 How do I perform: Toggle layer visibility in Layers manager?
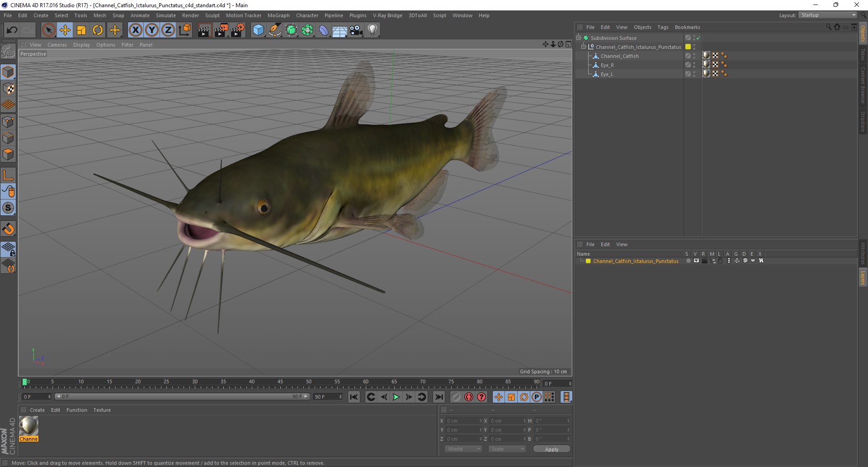[696, 261]
